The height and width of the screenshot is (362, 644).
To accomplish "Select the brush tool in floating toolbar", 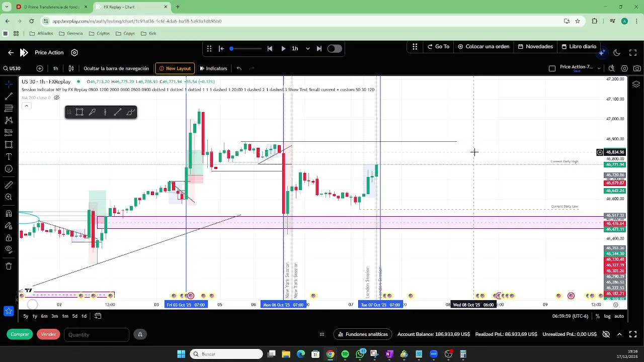I will click(130, 112).
